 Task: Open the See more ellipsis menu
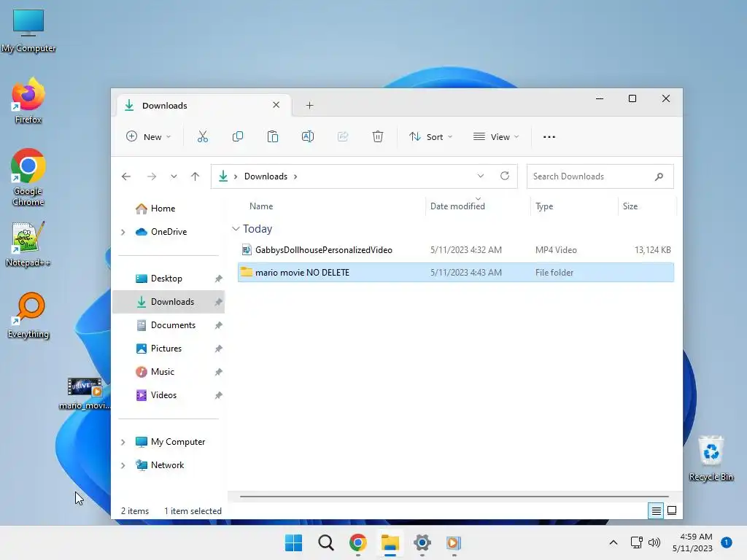(549, 136)
